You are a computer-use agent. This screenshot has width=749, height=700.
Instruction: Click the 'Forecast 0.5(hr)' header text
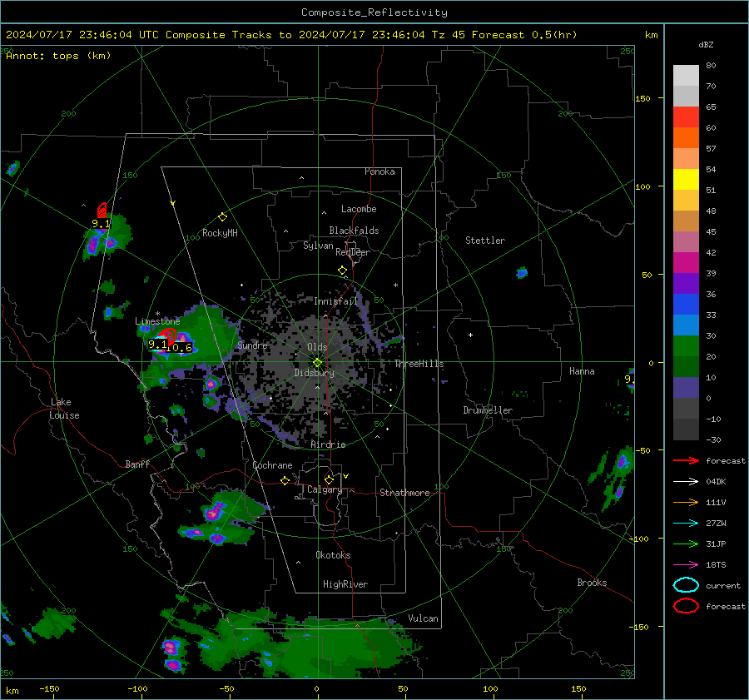524,35
